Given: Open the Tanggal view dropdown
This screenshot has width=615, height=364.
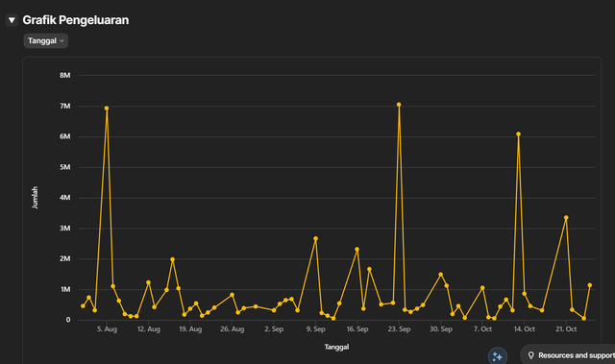Looking at the screenshot, I should (46, 40).
